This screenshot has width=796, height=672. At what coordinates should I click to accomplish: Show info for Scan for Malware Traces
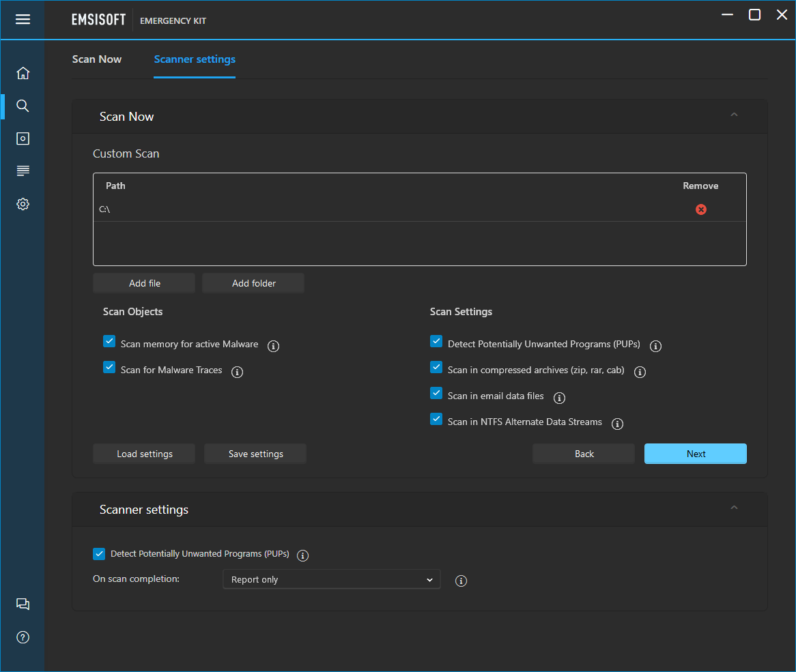click(237, 372)
